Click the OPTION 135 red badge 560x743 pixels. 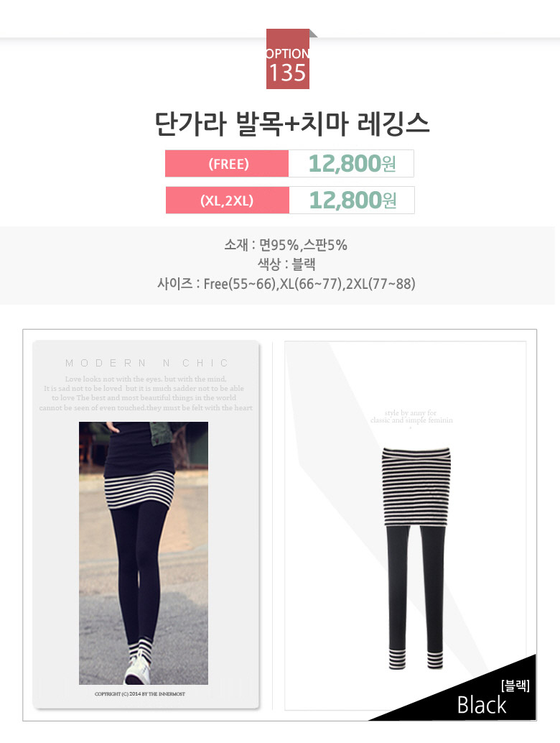point(288,59)
